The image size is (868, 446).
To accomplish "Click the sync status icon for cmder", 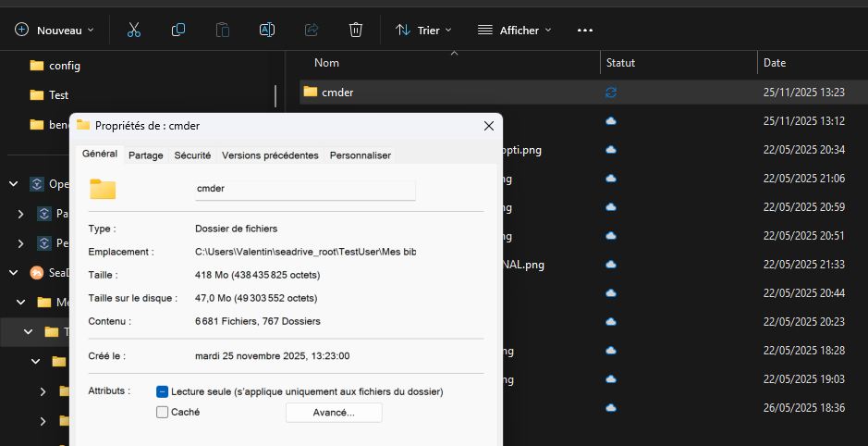I will click(x=610, y=93).
